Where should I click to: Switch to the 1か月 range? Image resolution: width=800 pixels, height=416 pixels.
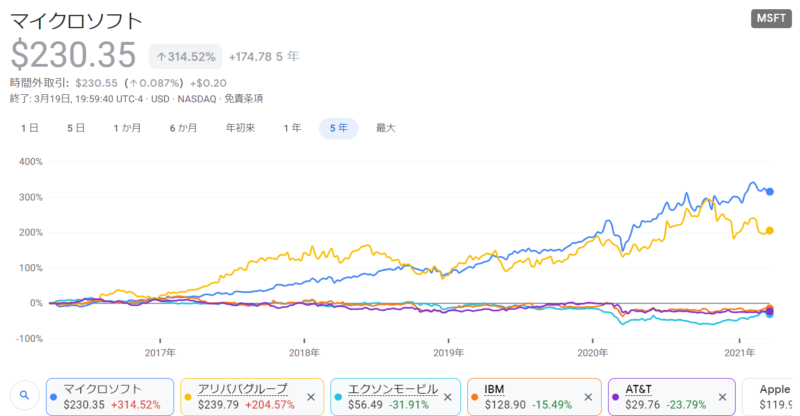coord(127,128)
